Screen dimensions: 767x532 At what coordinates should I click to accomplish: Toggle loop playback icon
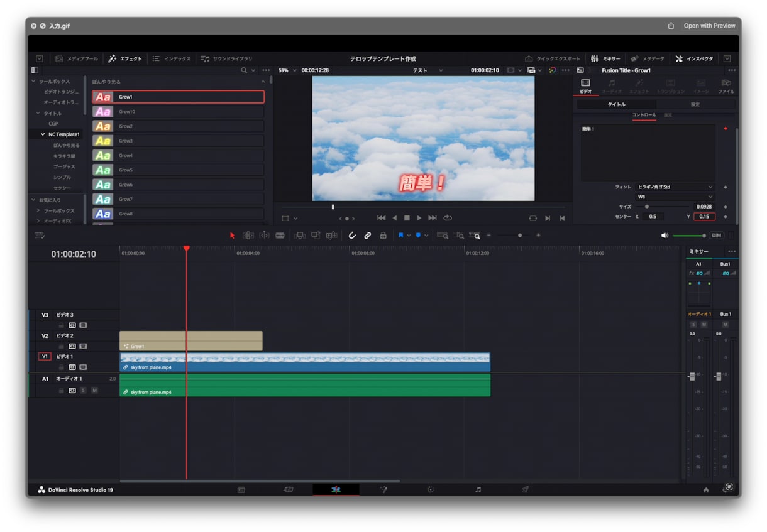point(448,218)
